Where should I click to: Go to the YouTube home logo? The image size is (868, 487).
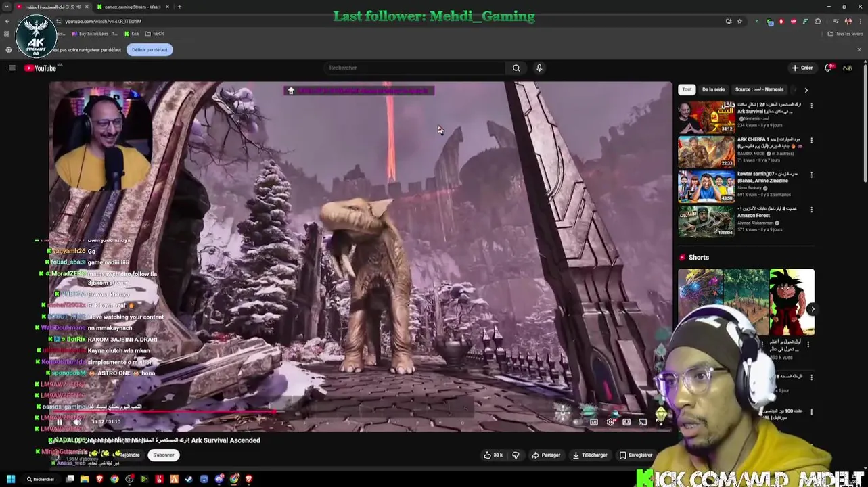pos(41,68)
